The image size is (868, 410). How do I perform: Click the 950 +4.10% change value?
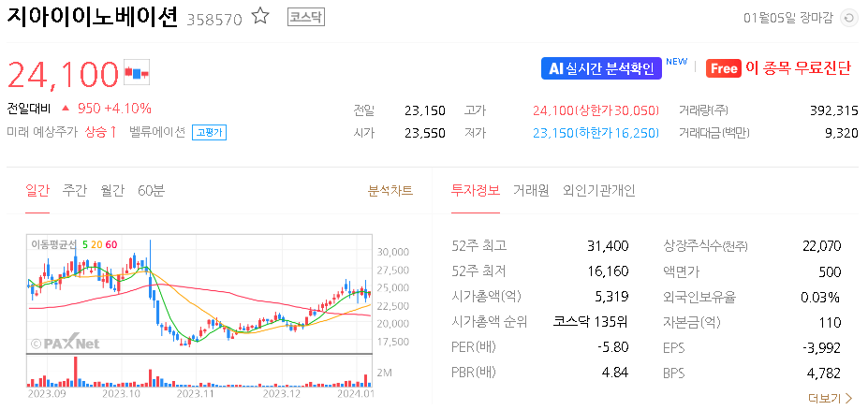pyautogui.click(x=114, y=108)
